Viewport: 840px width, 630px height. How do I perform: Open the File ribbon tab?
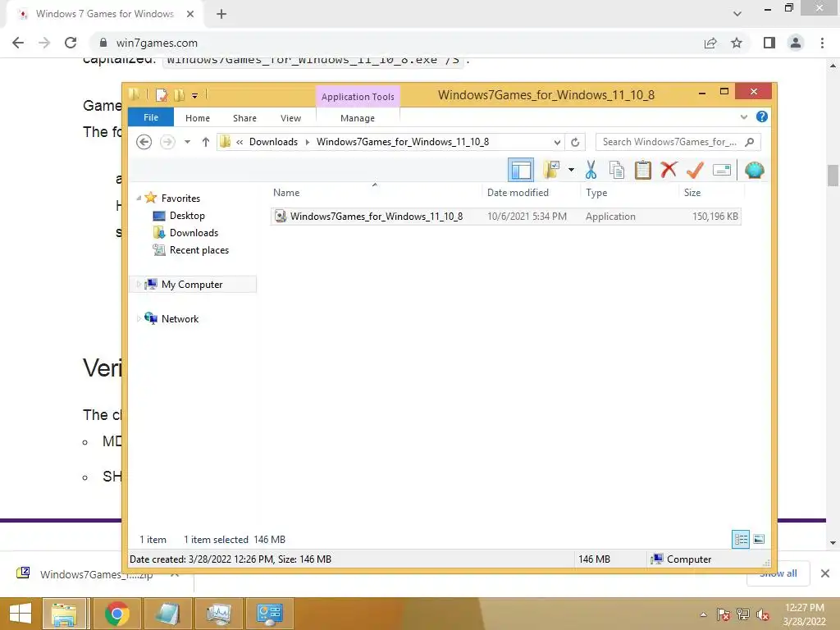151,117
